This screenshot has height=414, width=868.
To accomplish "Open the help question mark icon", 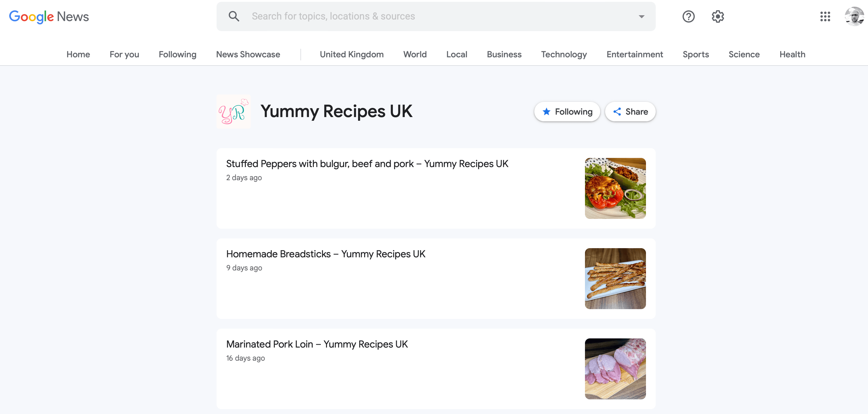I will (x=688, y=16).
